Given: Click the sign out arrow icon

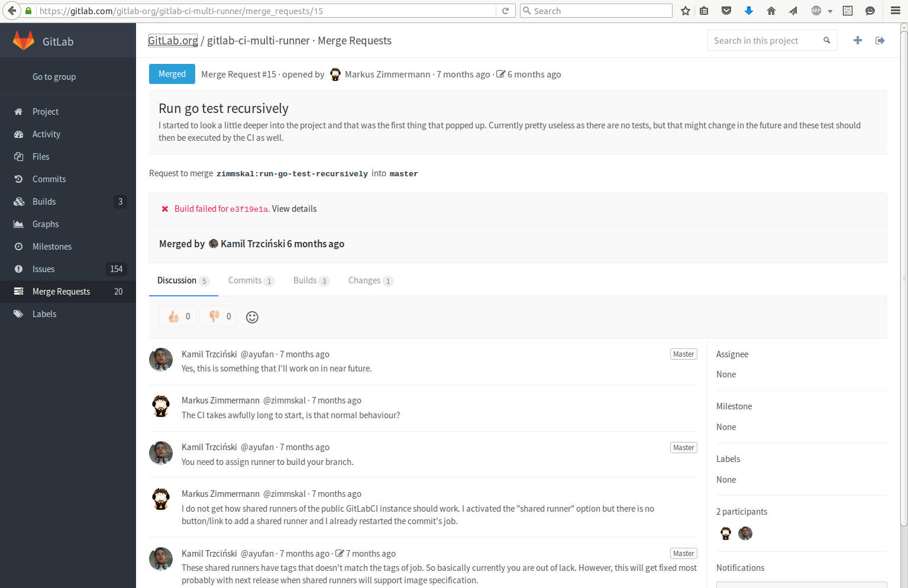Looking at the screenshot, I should (880, 40).
